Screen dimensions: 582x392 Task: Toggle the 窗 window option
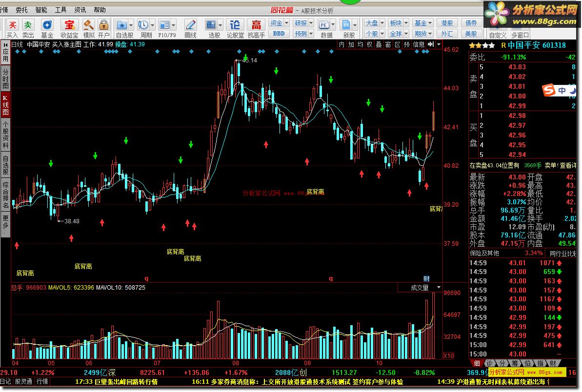click(x=388, y=44)
